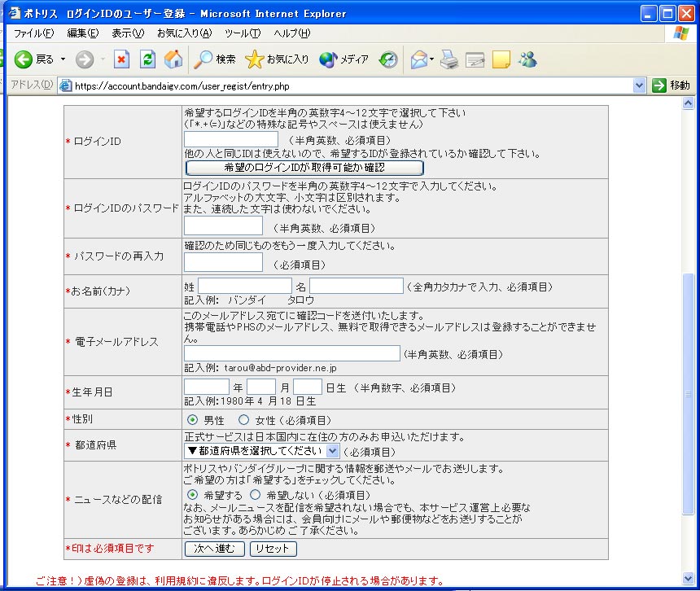Click the scrollbar down arrow
The height and width of the screenshot is (591, 700).
click(688, 580)
